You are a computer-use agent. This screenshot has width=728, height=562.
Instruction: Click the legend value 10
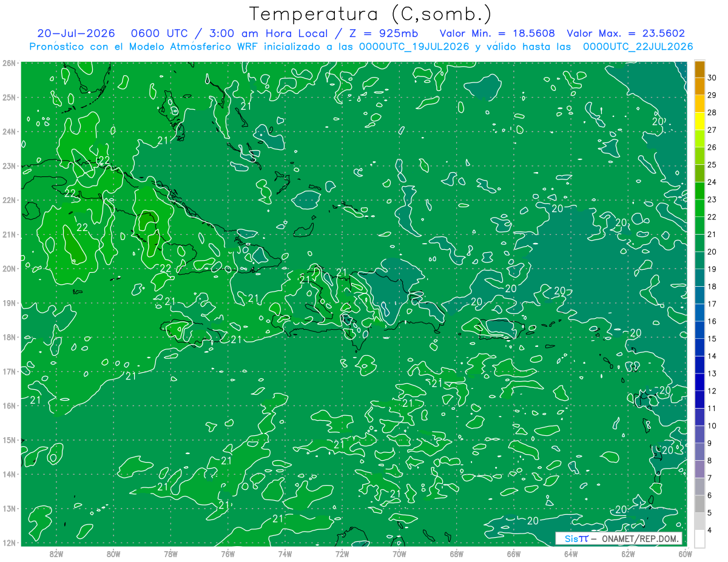point(712,426)
